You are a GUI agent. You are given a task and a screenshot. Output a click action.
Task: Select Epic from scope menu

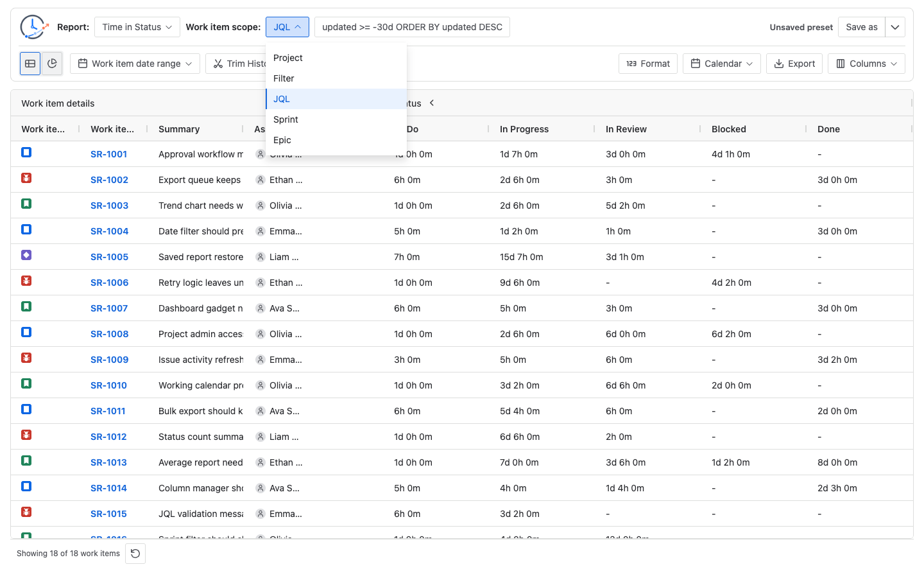pyautogui.click(x=336, y=140)
